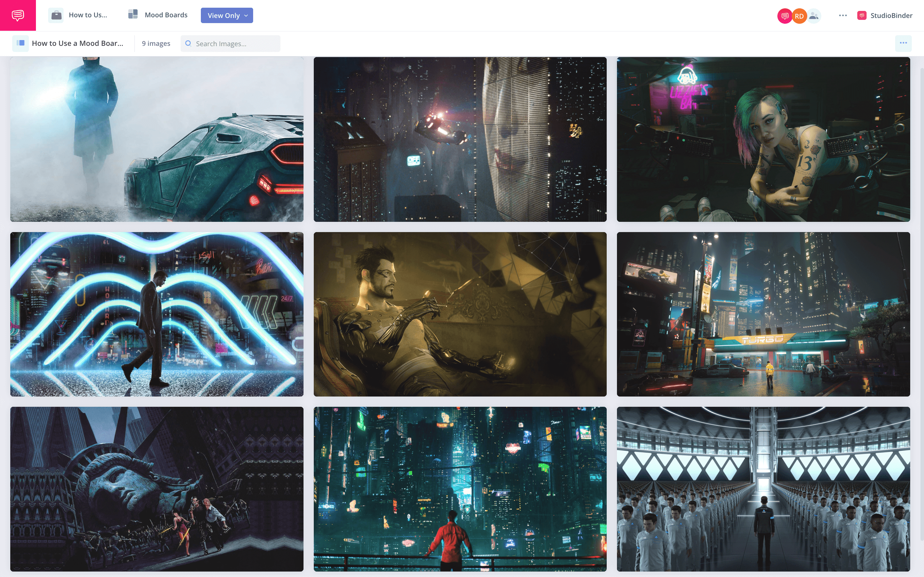
Task: Click the How to Use a Mood Boar... breadcrumb
Action: [x=77, y=43]
